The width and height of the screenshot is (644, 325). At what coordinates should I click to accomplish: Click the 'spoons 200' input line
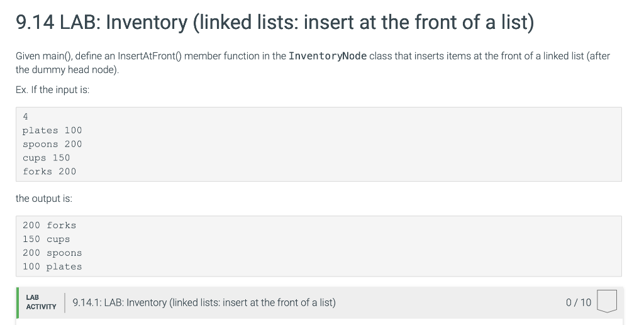click(x=52, y=144)
